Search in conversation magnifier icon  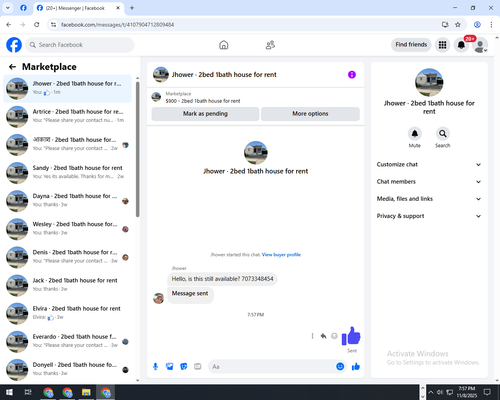click(x=443, y=134)
